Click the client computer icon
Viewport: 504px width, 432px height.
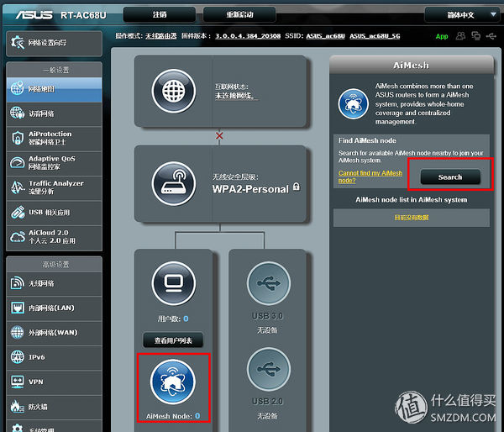click(x=174, y=283)
